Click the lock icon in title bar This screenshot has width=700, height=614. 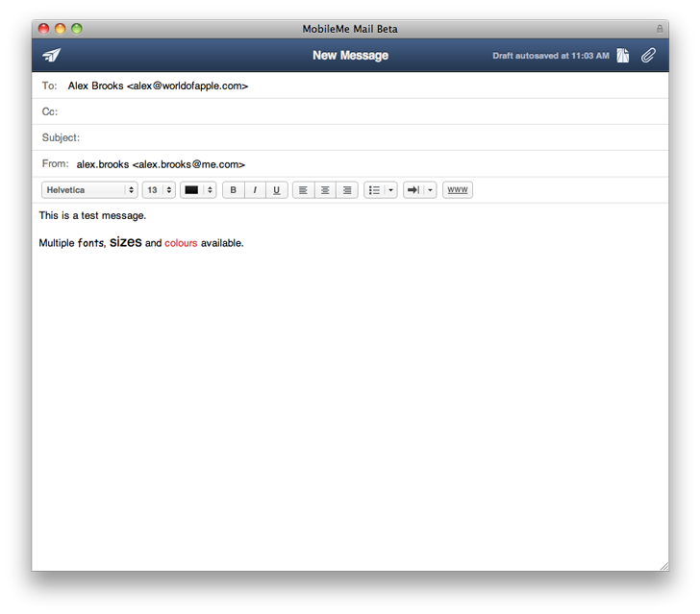660,29
